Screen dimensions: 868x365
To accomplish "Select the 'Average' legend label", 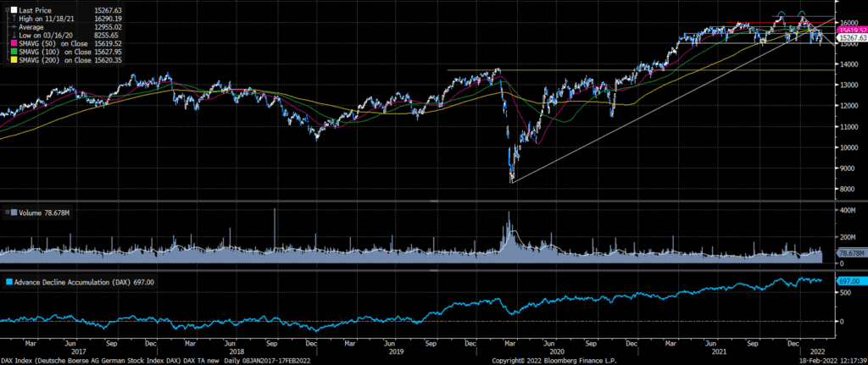I will coord(31,25).
